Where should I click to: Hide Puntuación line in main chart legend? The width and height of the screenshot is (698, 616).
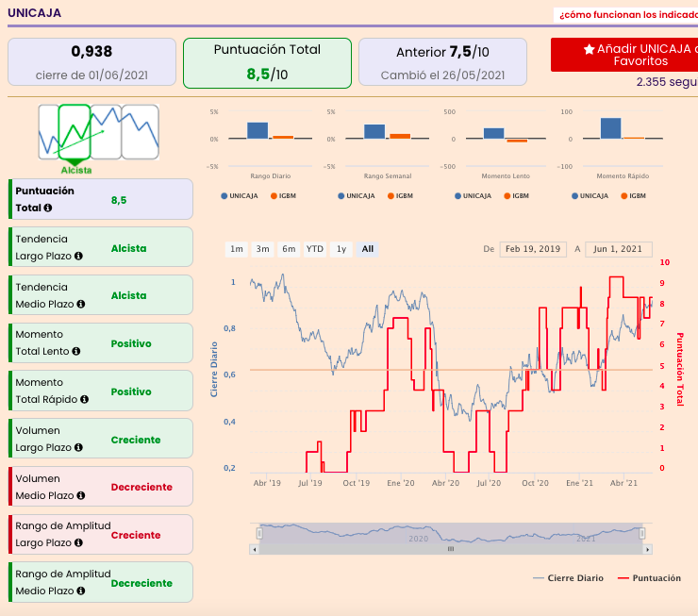(650, 578)
